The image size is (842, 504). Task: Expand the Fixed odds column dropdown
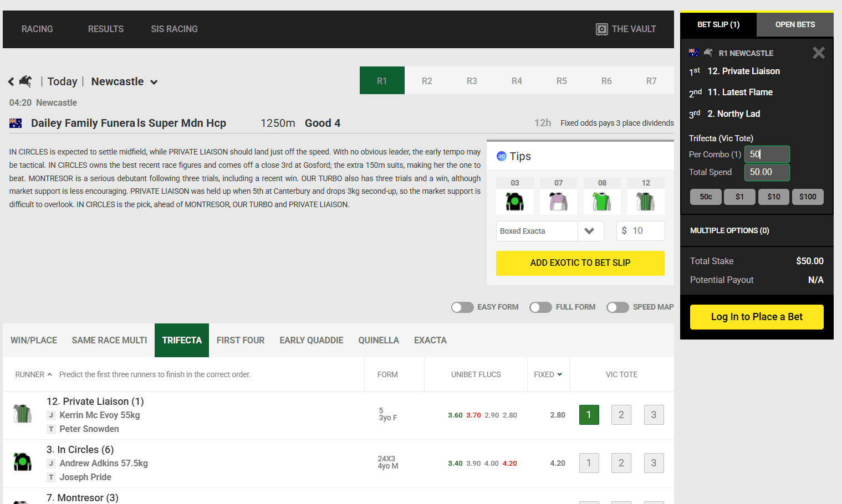coord(548,375)
